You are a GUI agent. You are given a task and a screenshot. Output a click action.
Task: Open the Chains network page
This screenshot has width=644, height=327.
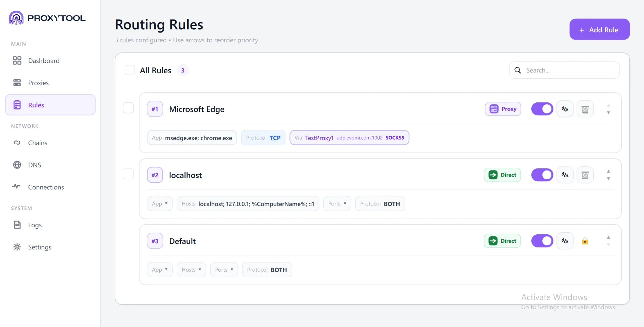click(x=50, y=143)
